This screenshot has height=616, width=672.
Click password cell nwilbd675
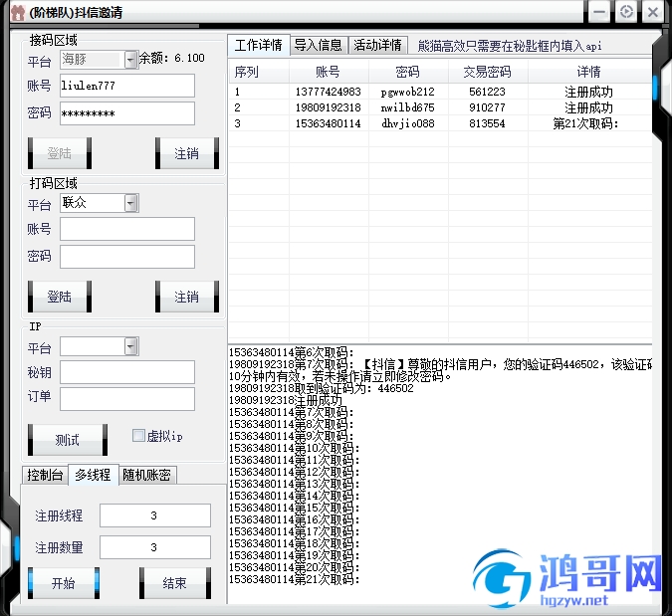[408, 107]
